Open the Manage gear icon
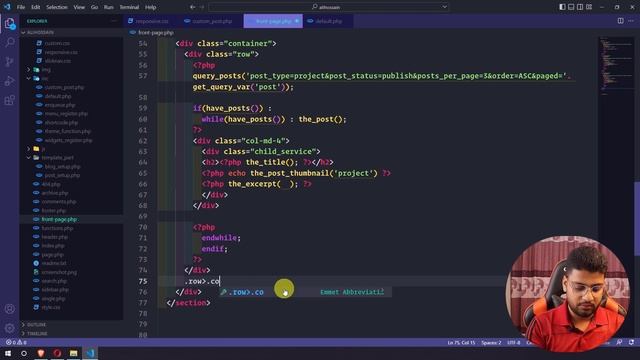The height and width of the screenshot is (360, 640). (x=9, y=328)
